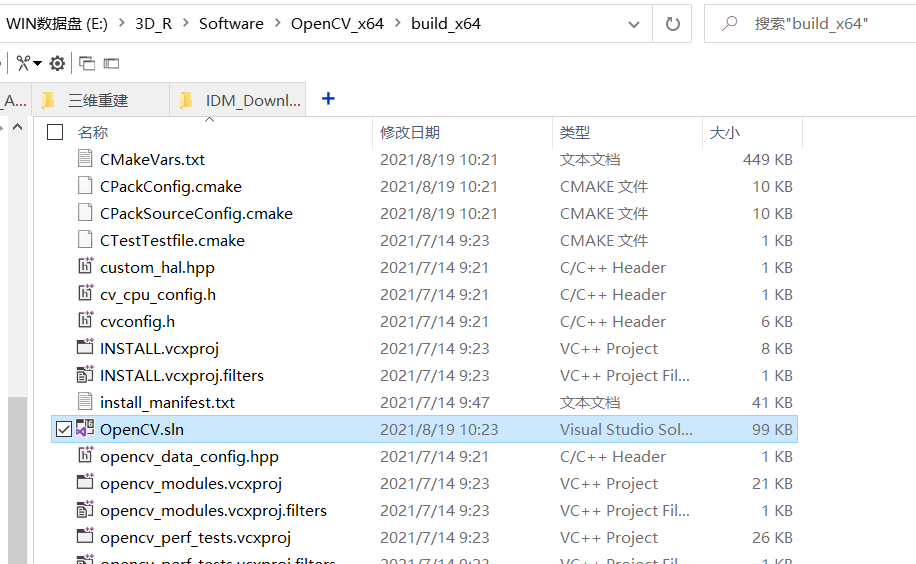Click the search magnifier icon

tap(729, 23)
